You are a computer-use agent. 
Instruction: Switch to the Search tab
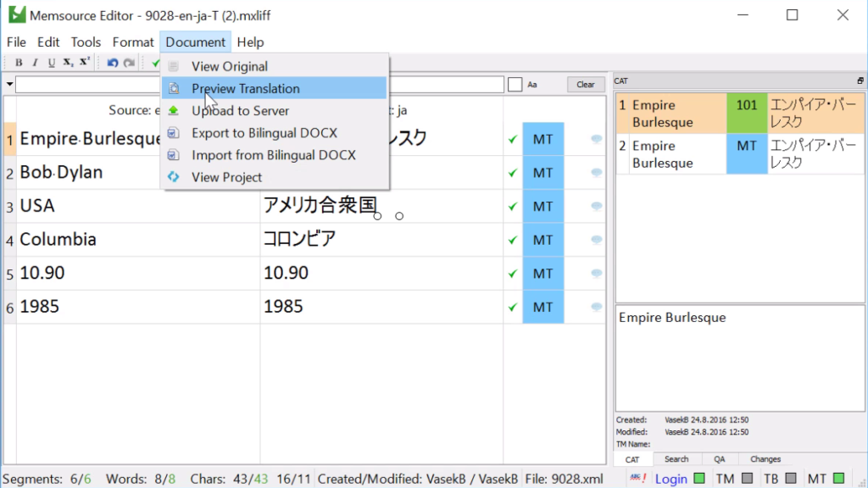pyautogui.click(x=676, y=459)
